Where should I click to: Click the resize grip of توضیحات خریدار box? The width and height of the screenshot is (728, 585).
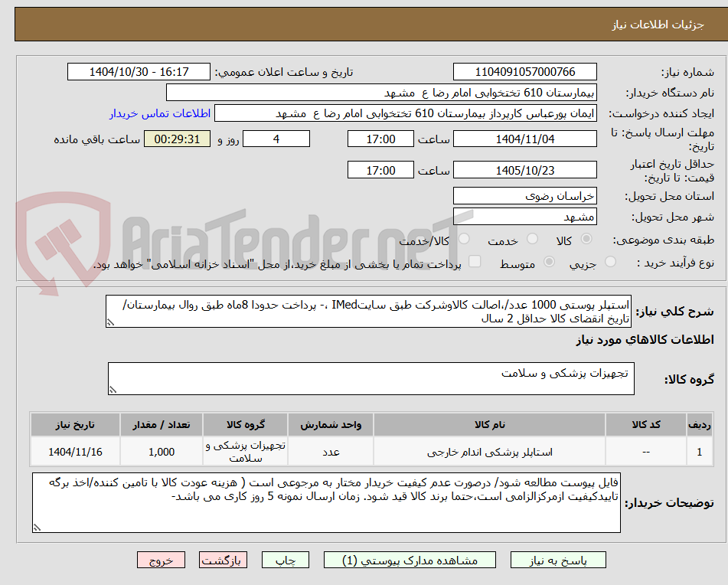tap(37, 528)
